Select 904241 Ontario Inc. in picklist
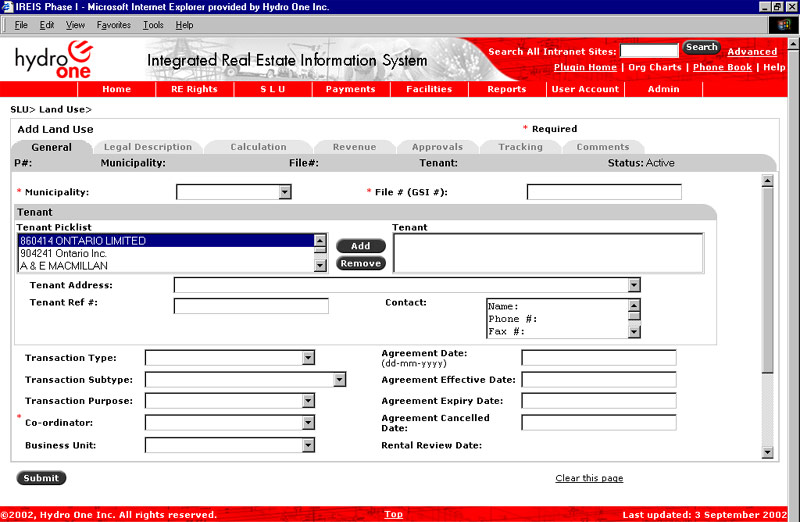The image size is (800, 522). point(166,254)
